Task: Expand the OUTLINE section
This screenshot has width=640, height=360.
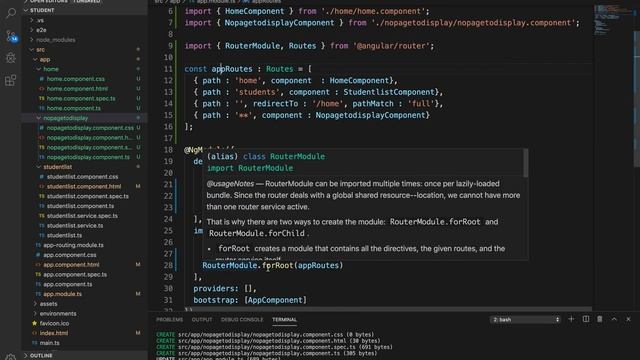Action: coord(41,356)
